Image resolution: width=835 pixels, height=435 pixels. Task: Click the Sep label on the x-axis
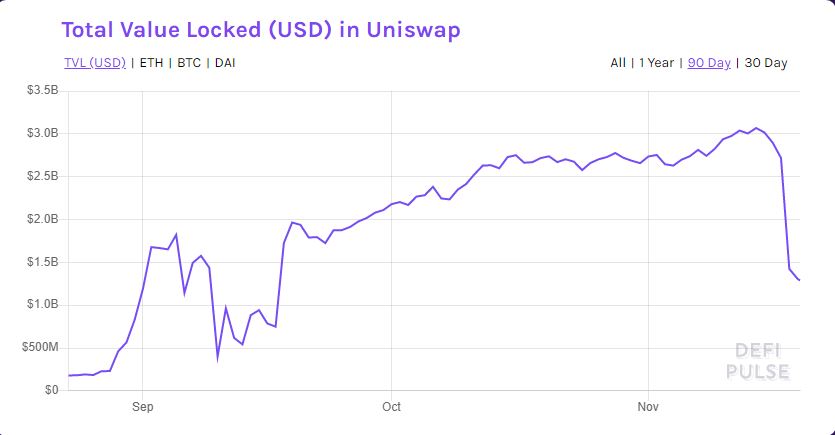[x=142, y=407]
